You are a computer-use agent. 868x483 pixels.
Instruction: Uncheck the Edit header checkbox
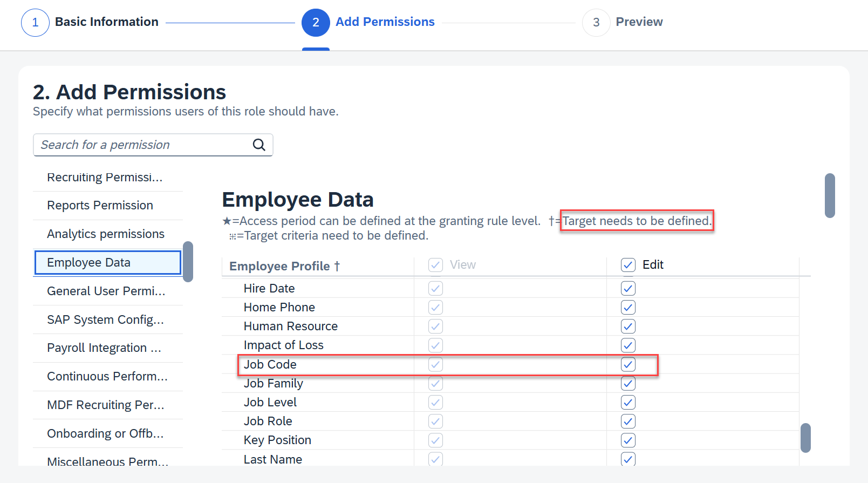coord(628,265)
